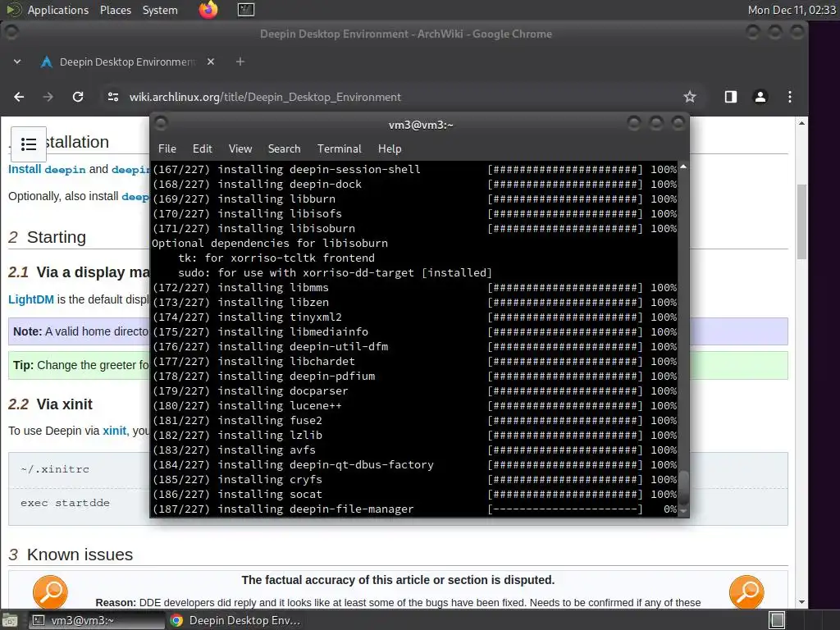The width and height of the screenshot is (840, 630).
Task: Minimize the terminal window
Action: [634, 124]
